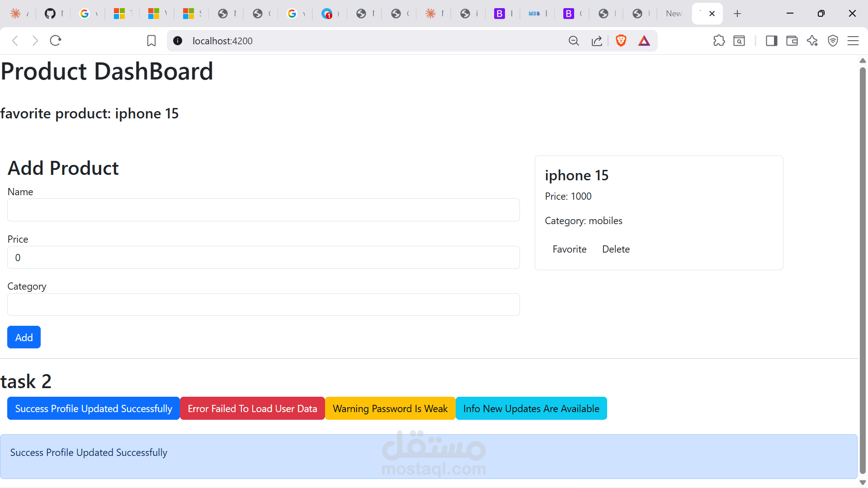Click the scrollbar down arrow
Viewport: 868px width, 488px height.
click(862, 482)
